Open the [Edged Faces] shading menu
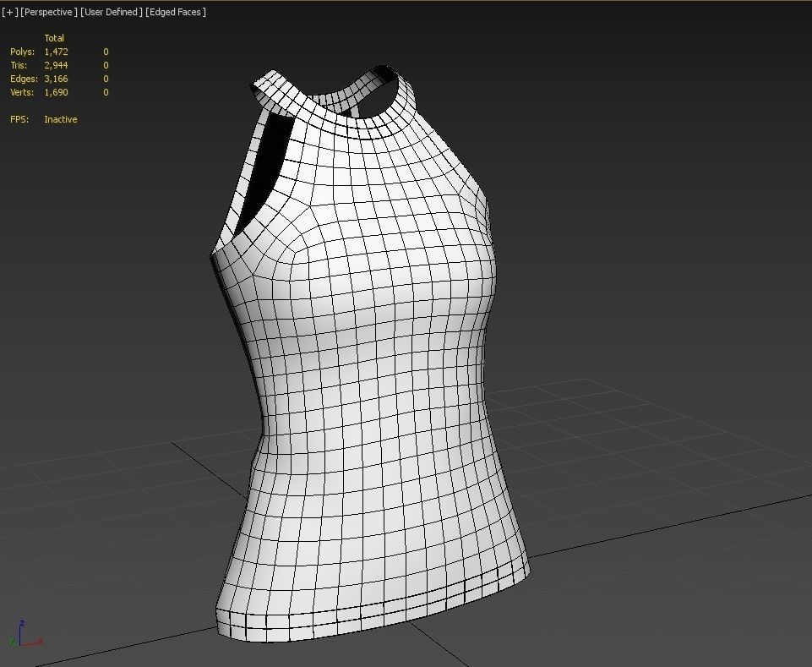 (x=176, y=12)
